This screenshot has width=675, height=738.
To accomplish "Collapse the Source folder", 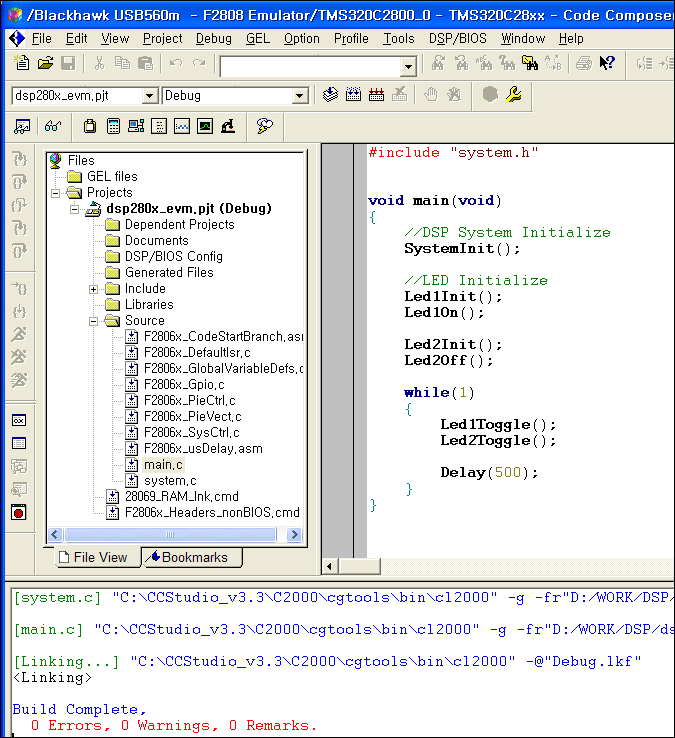I will click(x=93, y=321).
